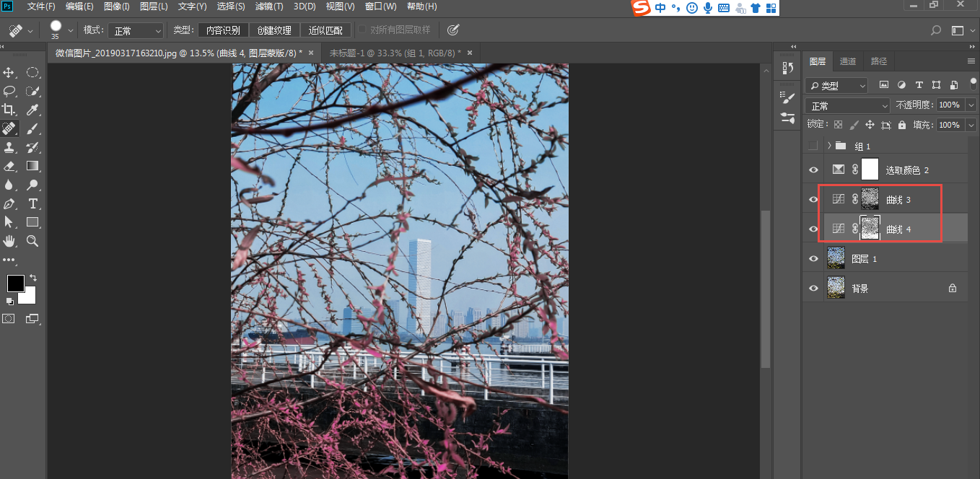Screen dimensions: 980x479
Task: Select the Move tool
Action: [x=9, y=72]
